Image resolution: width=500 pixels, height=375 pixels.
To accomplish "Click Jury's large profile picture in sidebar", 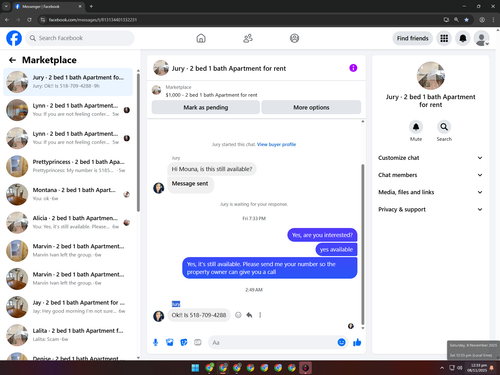I will 430,75.
